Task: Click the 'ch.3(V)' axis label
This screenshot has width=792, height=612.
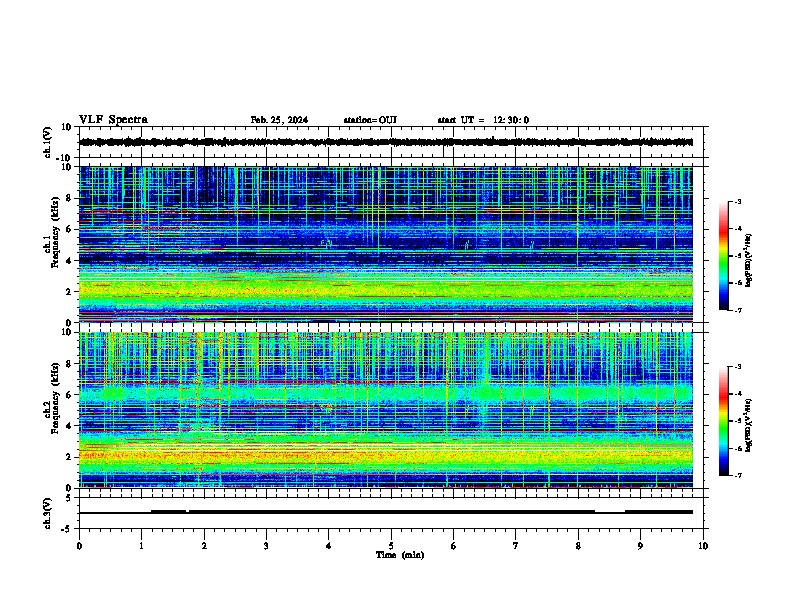Action: pos(48,513)
